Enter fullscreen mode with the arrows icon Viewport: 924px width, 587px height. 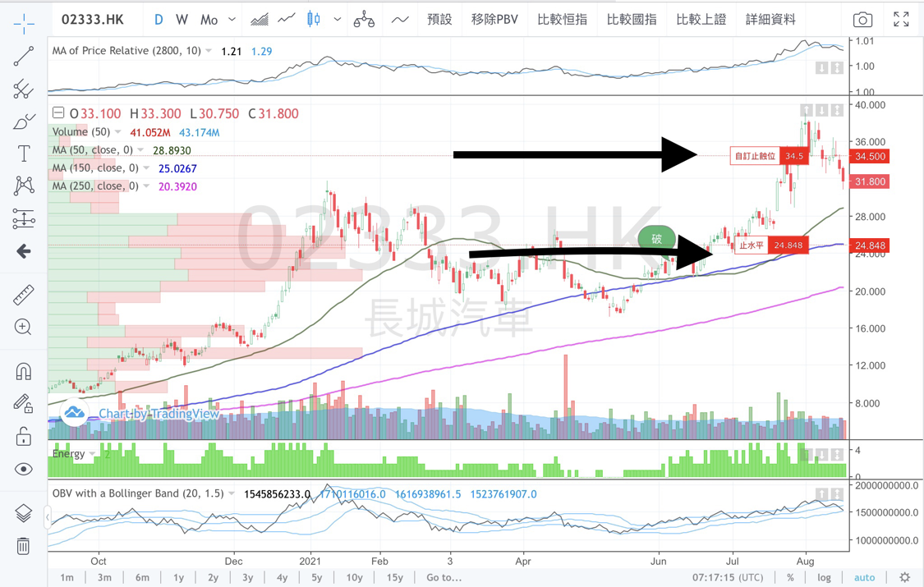[x=901, y=20]
